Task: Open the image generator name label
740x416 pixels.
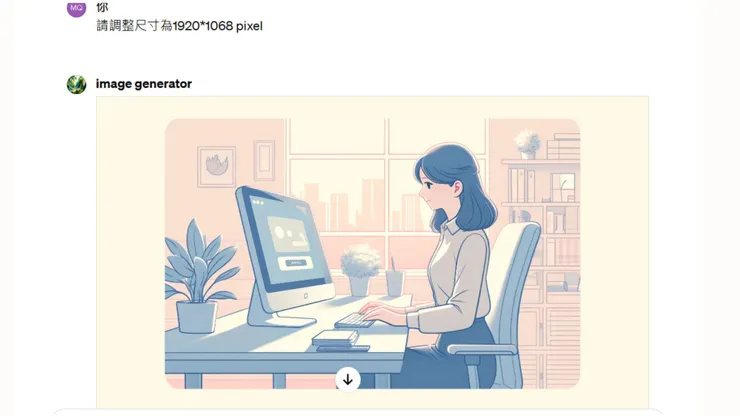Action: [143, 84]
